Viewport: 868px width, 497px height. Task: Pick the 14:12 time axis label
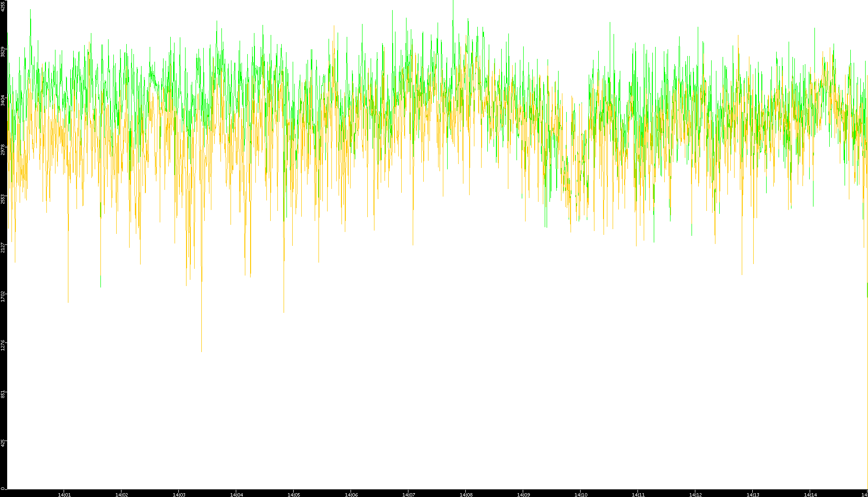696,495
